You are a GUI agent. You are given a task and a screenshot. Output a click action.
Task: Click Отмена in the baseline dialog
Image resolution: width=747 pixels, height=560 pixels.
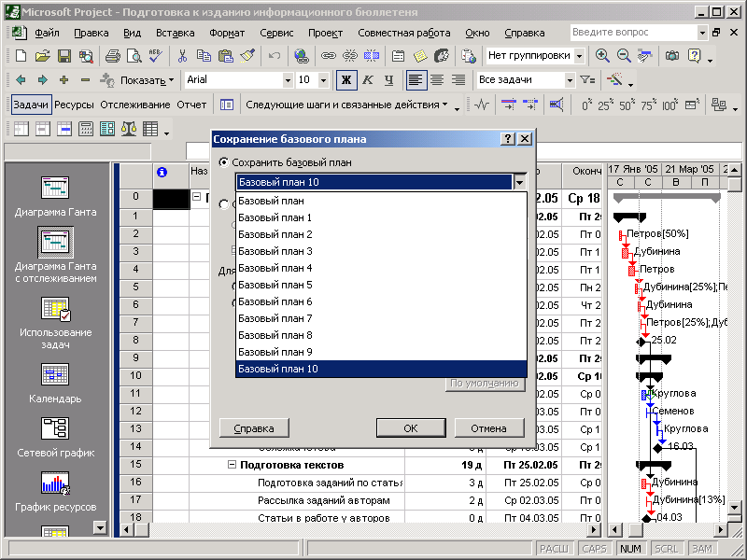(x=488, y=428)
